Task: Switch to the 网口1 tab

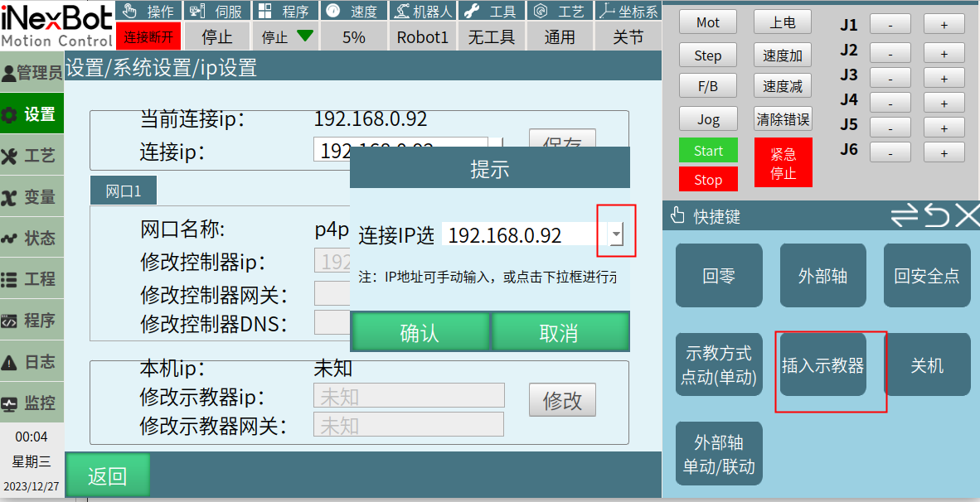Action: click(124, 191)
